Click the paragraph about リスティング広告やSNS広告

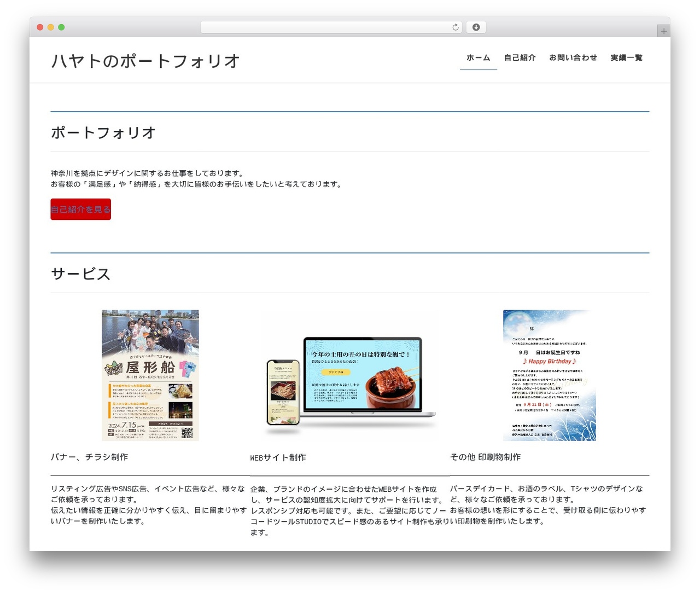tap(149, 505)
